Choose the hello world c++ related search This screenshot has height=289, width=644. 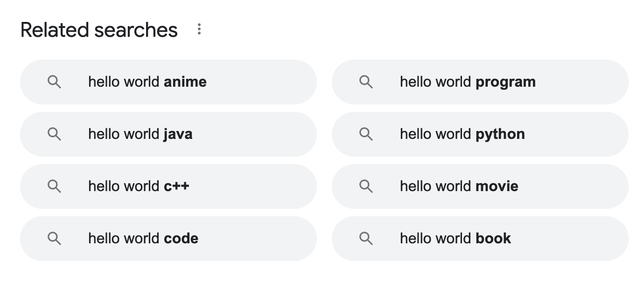tap(168, 186)
